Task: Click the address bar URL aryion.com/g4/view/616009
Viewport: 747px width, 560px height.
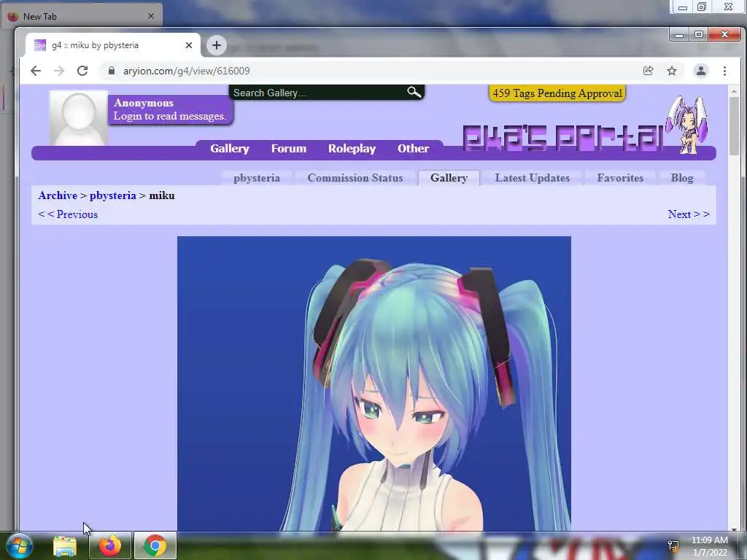Action: click(x=186, y=71)
